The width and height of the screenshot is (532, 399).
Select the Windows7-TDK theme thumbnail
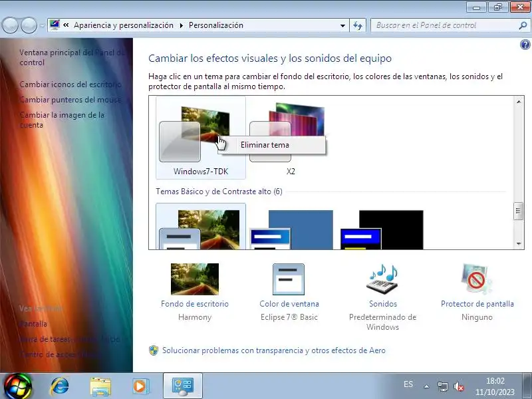(x=201, y=138)
